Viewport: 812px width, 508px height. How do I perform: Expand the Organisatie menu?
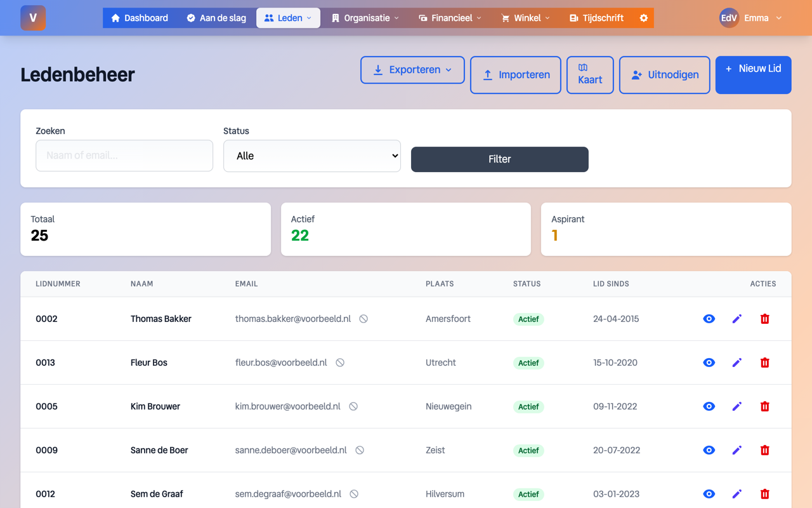pos(365,18)
